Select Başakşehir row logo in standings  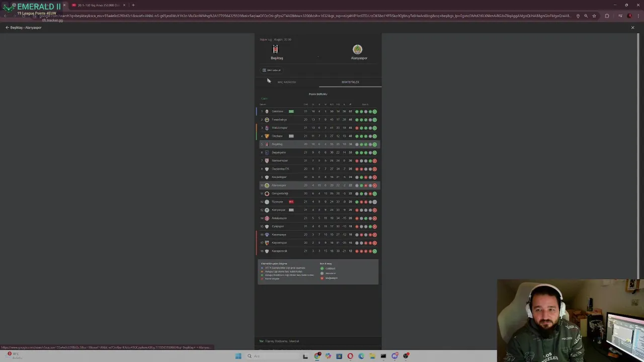pyautogui.click(x=267, y=152)
